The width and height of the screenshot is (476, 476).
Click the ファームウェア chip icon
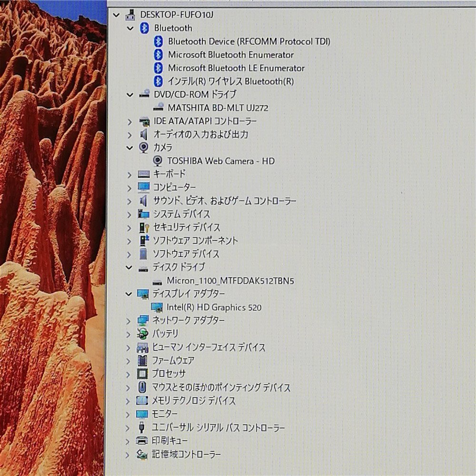pos(142,361)
